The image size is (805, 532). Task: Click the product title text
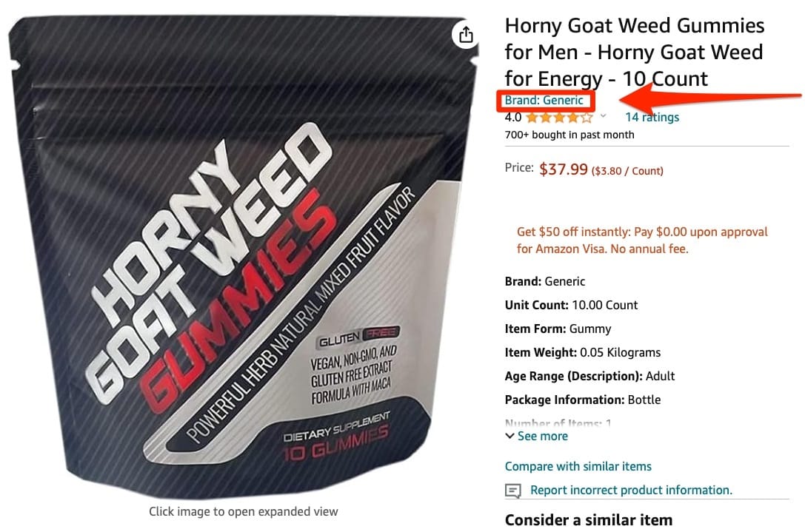(635, 52)
